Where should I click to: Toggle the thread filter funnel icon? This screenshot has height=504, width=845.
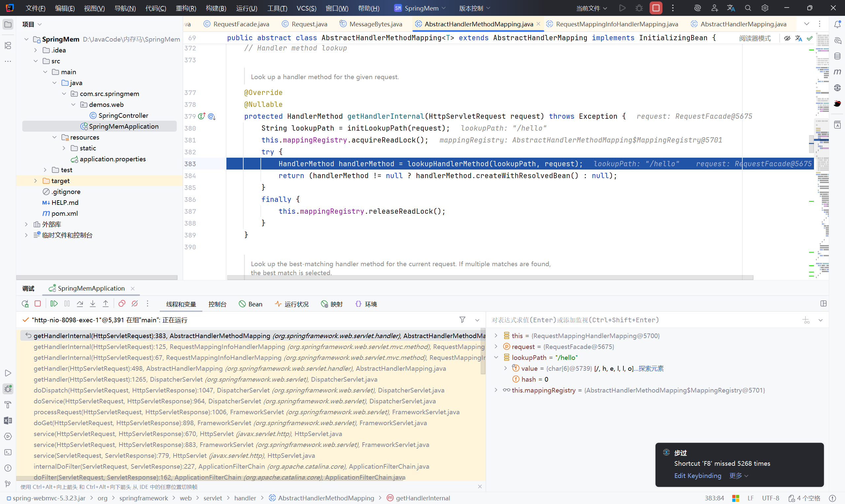(x=462, y=320)
